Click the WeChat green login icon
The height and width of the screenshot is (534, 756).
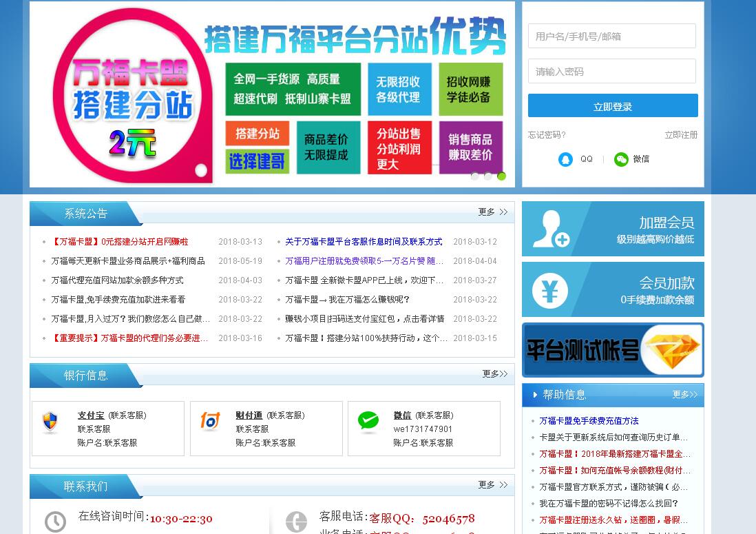tap(621, 159)
